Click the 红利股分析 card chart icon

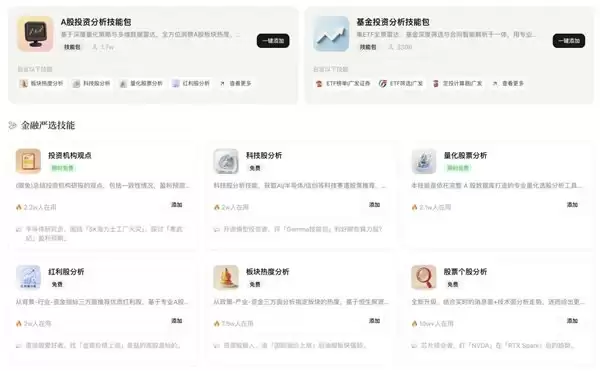28,277
